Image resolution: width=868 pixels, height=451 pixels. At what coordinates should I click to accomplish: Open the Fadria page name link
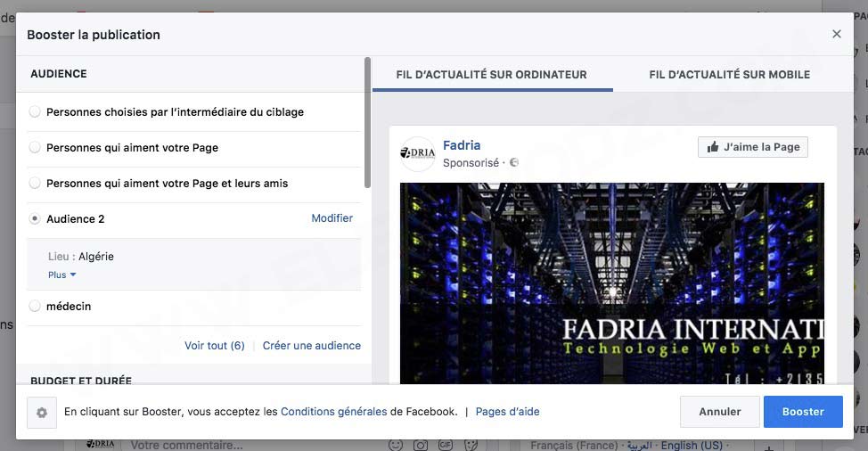pos(462,145)
